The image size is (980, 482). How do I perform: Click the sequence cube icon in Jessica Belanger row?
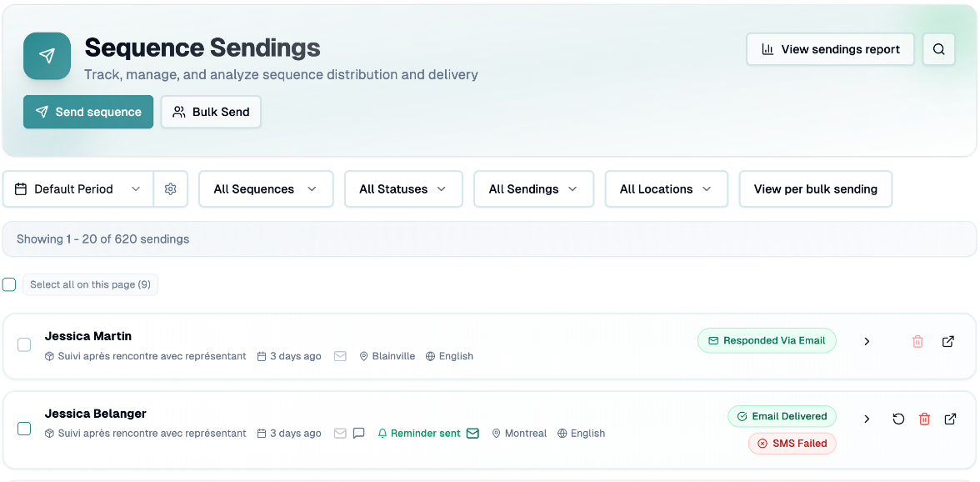point(49,434)
